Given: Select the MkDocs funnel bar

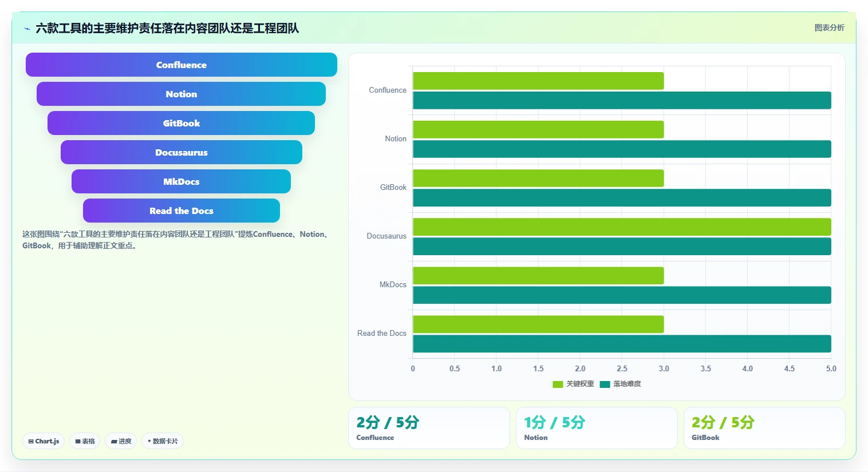Looking at the screenshot, I should pos(181,181).
